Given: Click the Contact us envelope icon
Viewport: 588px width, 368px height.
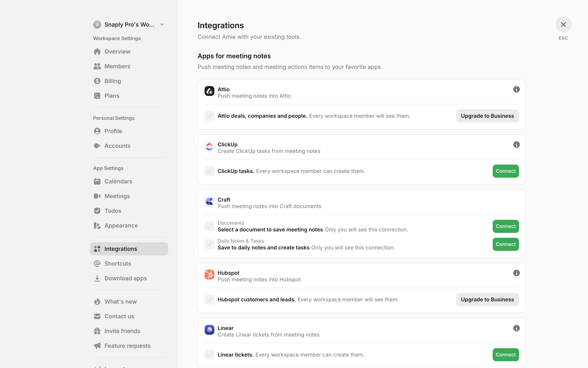Looking at the screenshot, I should pyautogui.click(x=97, y=316).
